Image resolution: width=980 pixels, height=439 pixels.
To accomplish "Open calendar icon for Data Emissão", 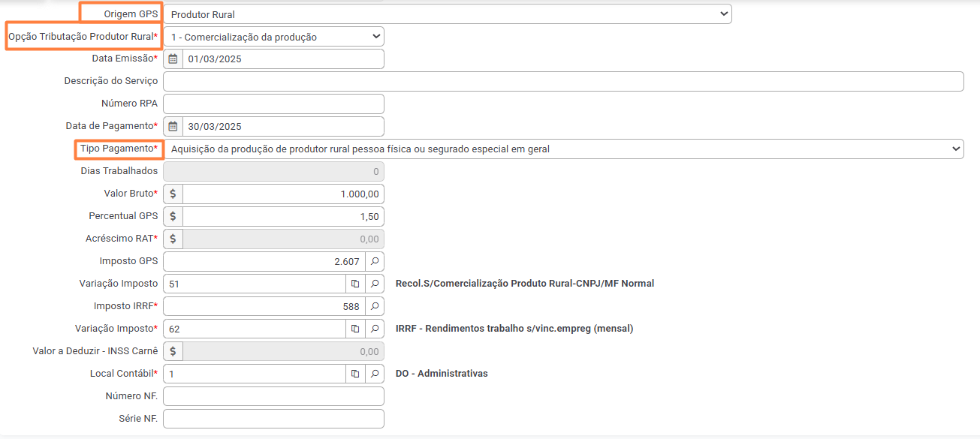I will click(173, 59).
